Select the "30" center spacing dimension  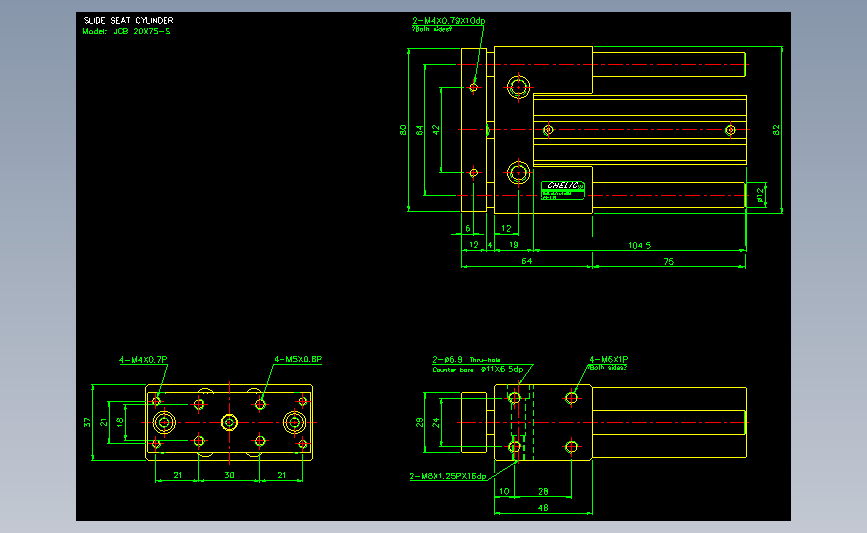click(x=229, y=475)
